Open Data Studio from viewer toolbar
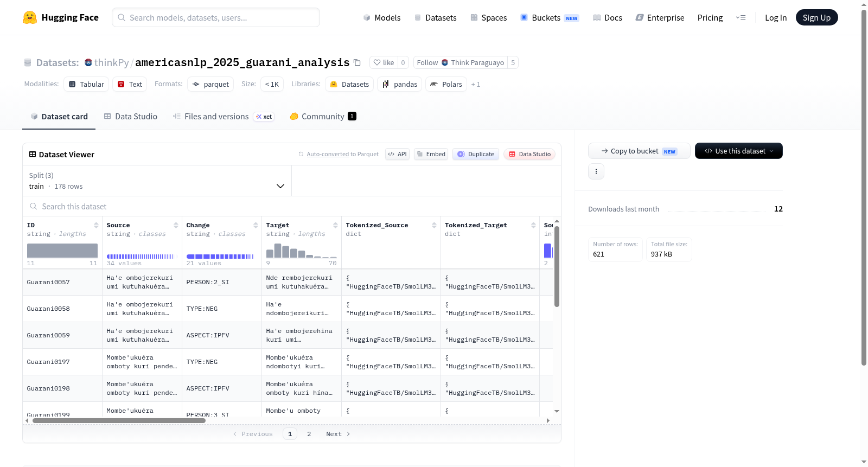The width and height of the screenshot is (868, 467). pyautogui.click(x=529, y=154)
